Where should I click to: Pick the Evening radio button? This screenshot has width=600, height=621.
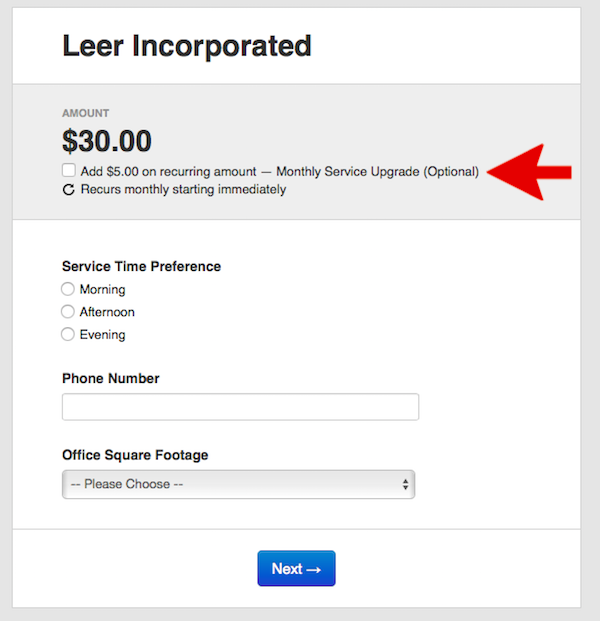68,334
